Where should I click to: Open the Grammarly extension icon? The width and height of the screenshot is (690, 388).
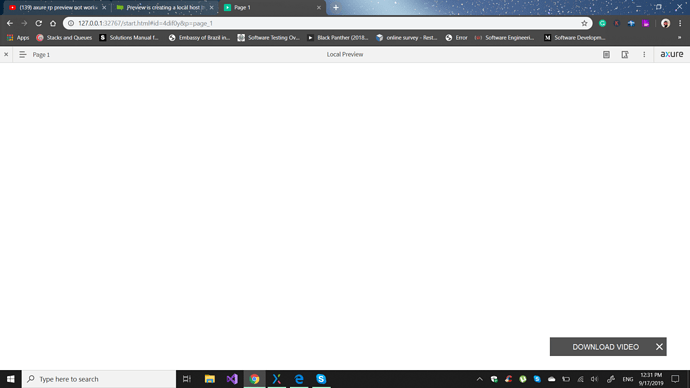pyautogui.click(x=602, y=23)
